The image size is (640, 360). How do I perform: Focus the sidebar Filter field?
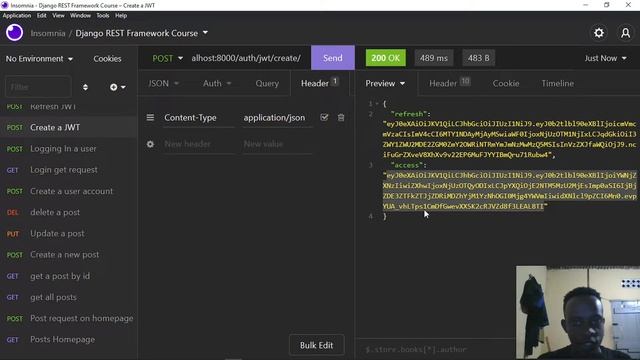38,87
